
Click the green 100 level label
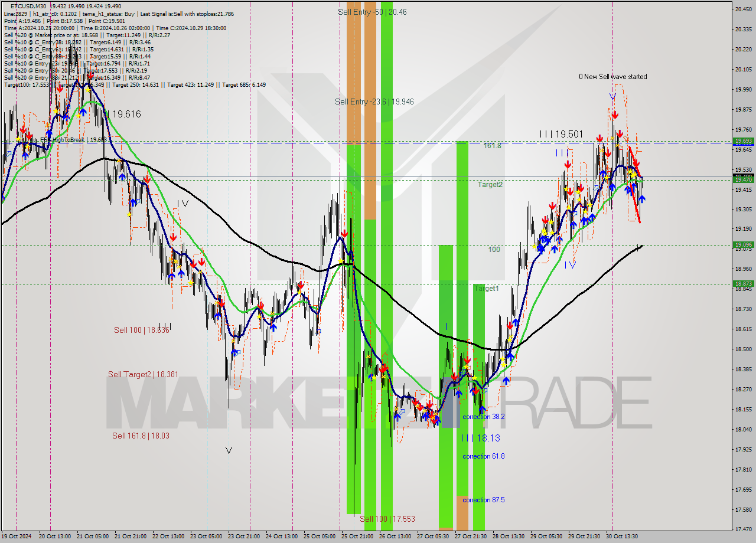pos(494,250)
